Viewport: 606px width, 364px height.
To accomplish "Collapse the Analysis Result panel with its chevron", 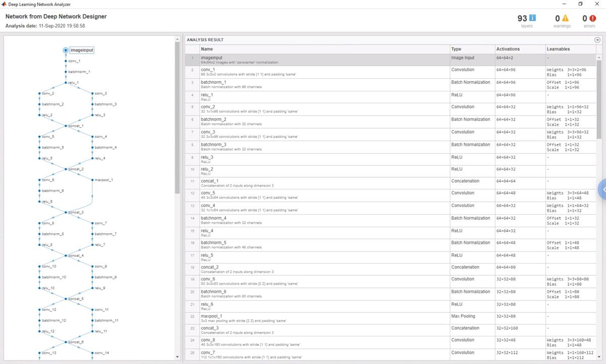I will click(x=597, y=39).
